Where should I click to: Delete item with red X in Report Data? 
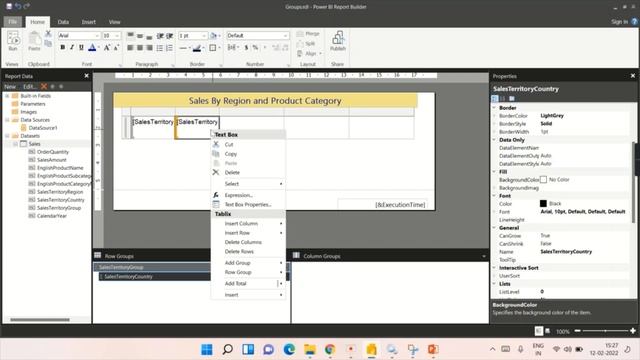(44, 87)
